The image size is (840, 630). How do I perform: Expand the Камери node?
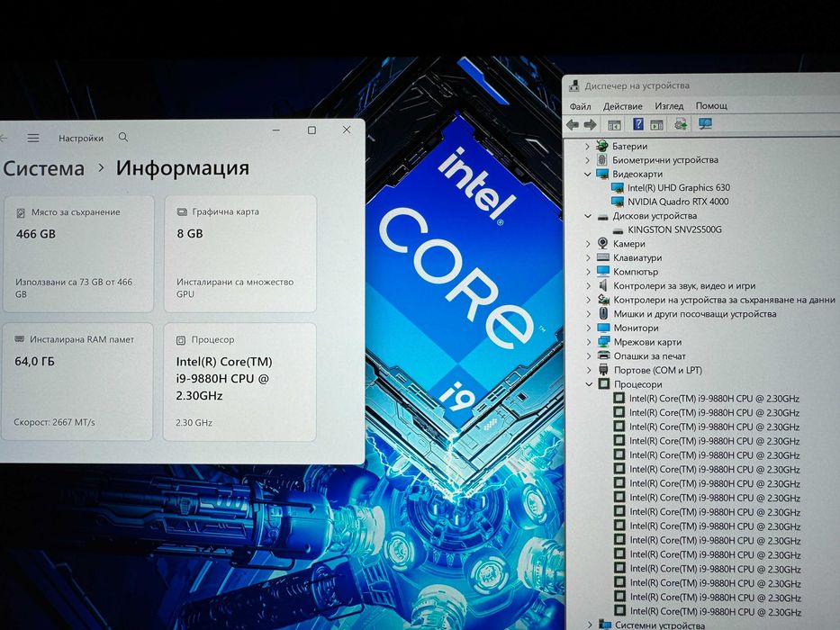588,244
